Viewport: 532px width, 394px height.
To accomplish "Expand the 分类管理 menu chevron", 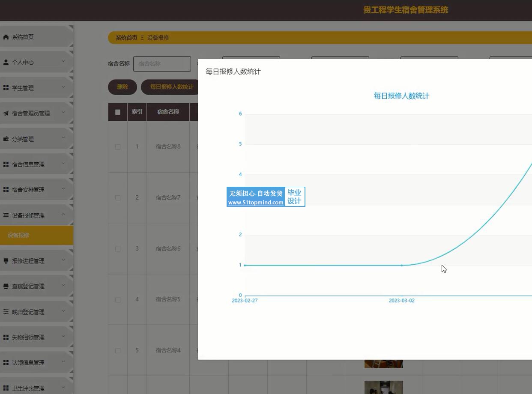I will point(63,138).
